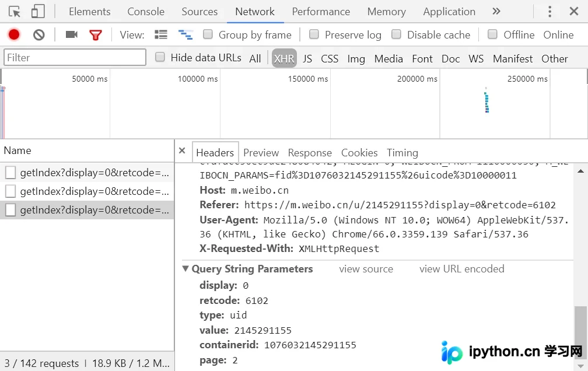Filter requests by Img type
The width and height of the screenshot is (588, 371).
click(356, 59)
